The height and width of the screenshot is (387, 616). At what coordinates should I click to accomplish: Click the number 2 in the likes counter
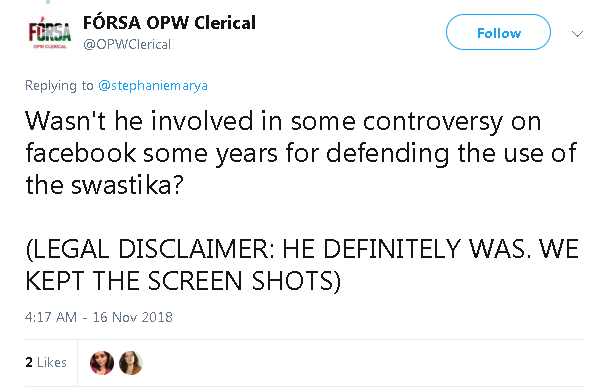[x=29, y=362]
